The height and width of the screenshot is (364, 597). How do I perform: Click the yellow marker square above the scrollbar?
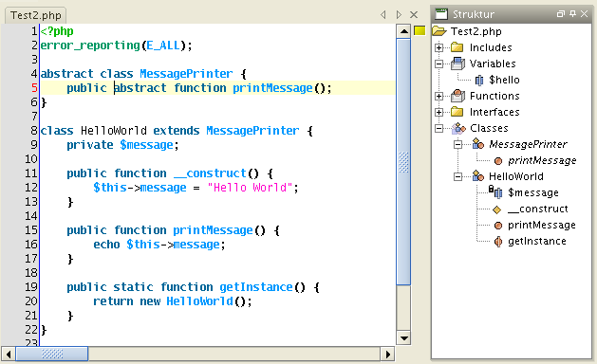click(x=420, y=31)
